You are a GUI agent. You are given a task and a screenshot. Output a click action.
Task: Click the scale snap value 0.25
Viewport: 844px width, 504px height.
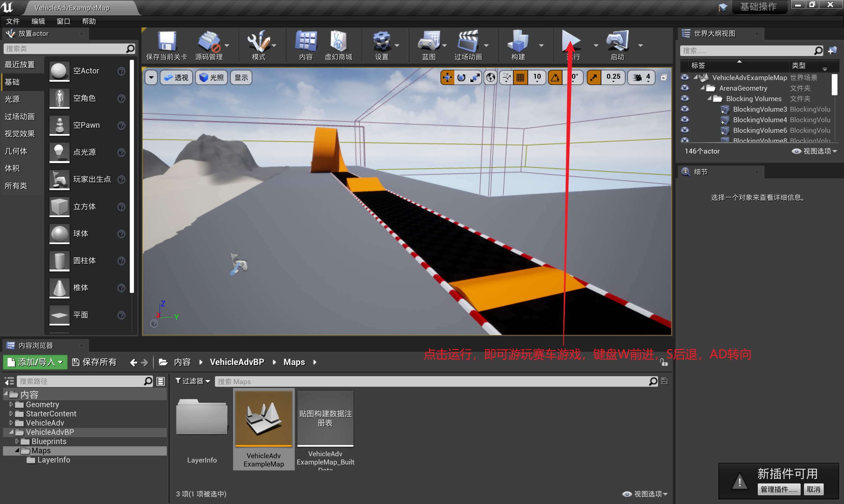(613, 77)
